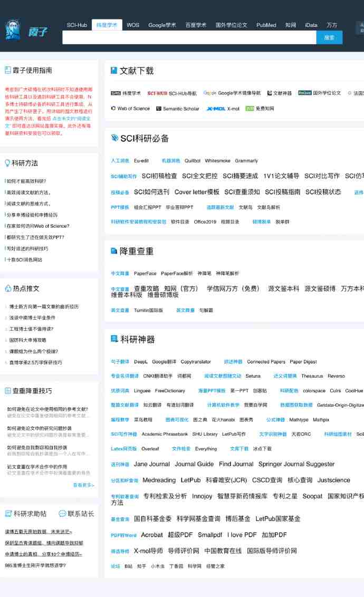Select the 万方 search tab
364x597 pixels.
point(331,25)
